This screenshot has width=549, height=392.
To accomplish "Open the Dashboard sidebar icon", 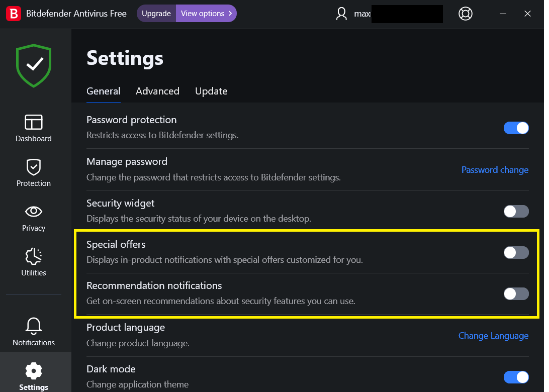I will pyautogui.click(x=34, y=122).
